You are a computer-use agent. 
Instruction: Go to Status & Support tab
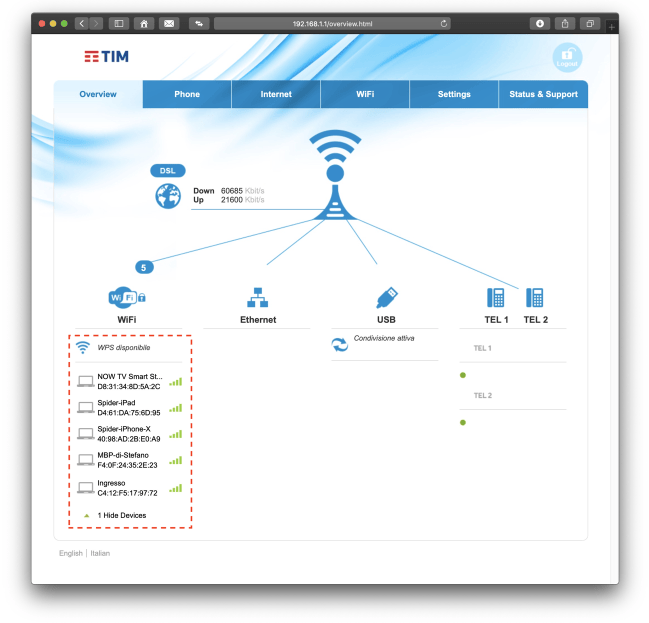point(543,94)
